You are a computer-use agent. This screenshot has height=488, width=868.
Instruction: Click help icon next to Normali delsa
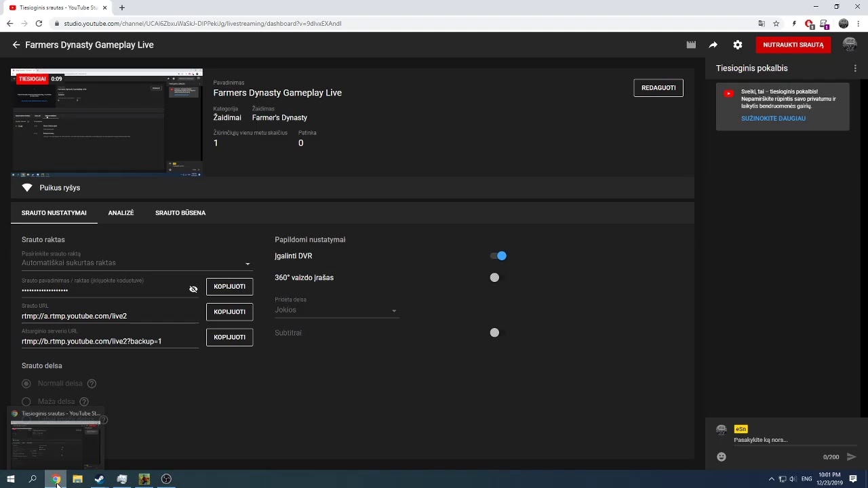coord(92,384)
